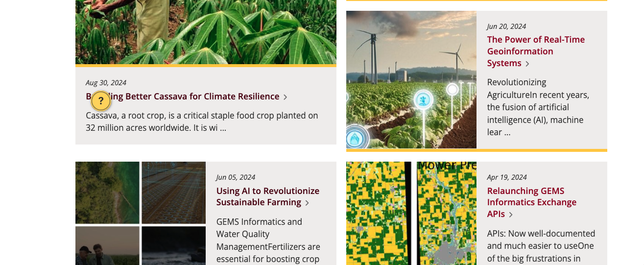Viewport: 644px width, 265px height.
Task: Open The Power of Real-Time Geoinformation Systems
Action: [536, 51]
